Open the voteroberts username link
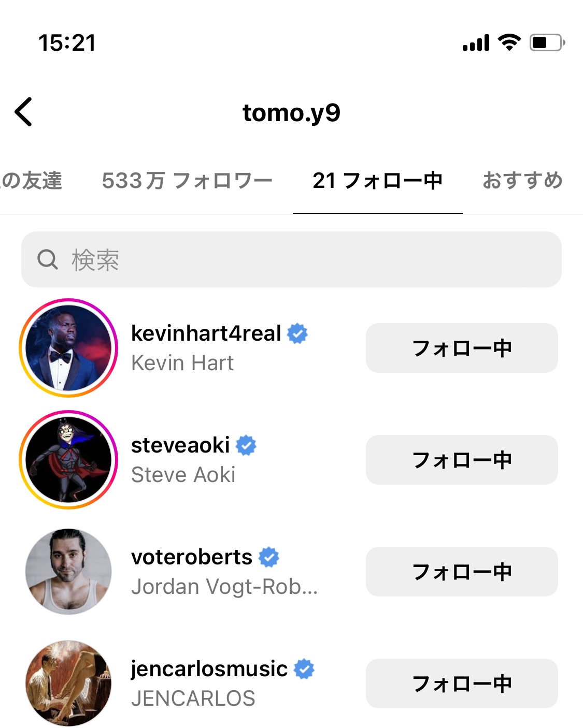Viewport: 583px width, 728px height. coord(192,557)
